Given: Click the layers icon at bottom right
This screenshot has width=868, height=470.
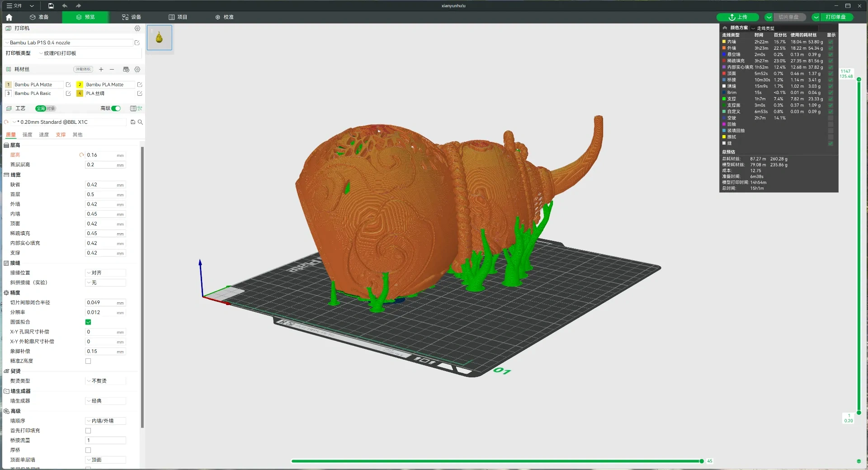Looking at the screenshot, I should (859, 461).
